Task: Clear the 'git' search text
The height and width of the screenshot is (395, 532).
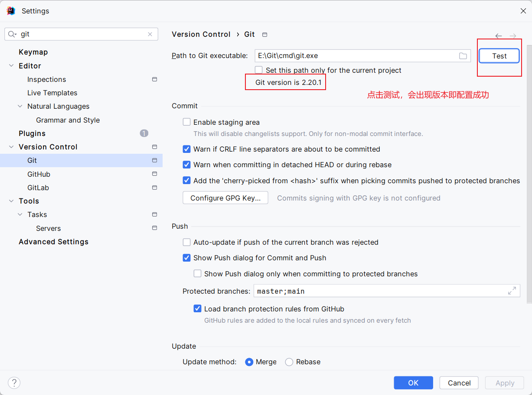Action: click(150, 34)
